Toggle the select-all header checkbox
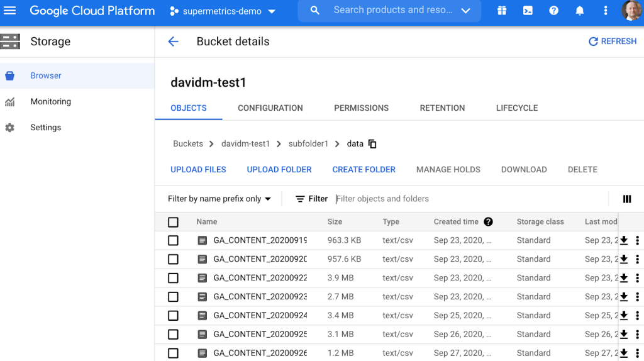Viewport: 644px width, 361px height. (x=174, y=222)
